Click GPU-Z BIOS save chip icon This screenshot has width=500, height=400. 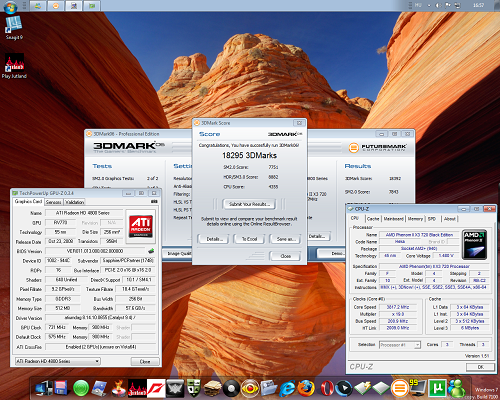[151, 250]
